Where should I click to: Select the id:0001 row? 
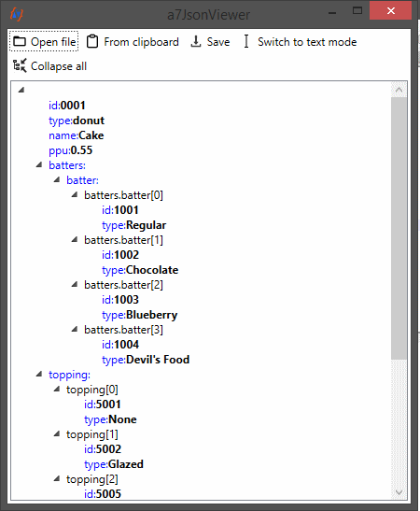point(67,106)
